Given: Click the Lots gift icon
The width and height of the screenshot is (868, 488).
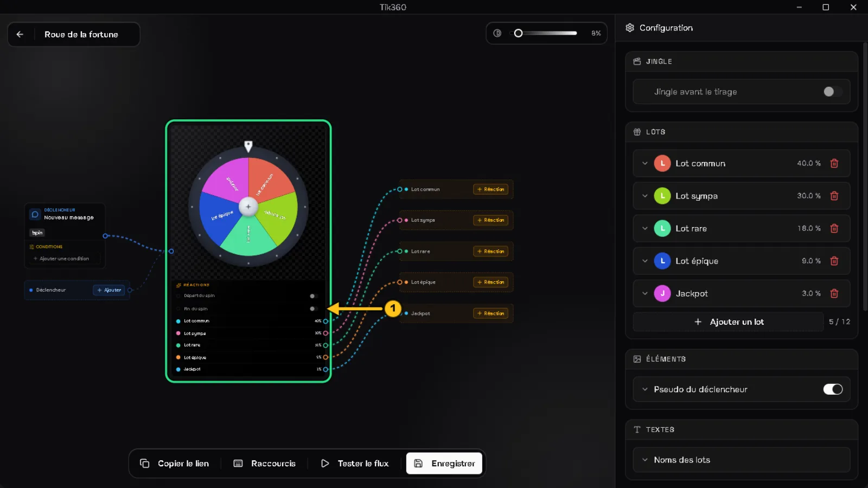Looking at the screenshot, I should (637, 132).
